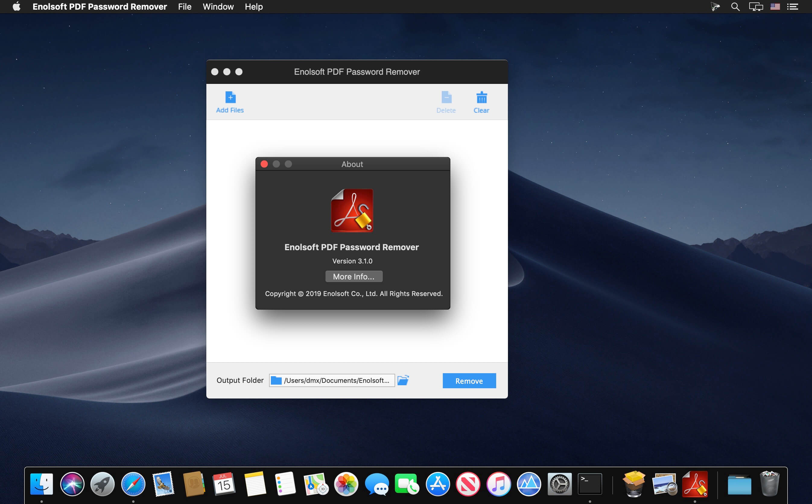This screenshot has width=812, height=504.
Task: Open the output folder browse icon
Action: [403, 380]
